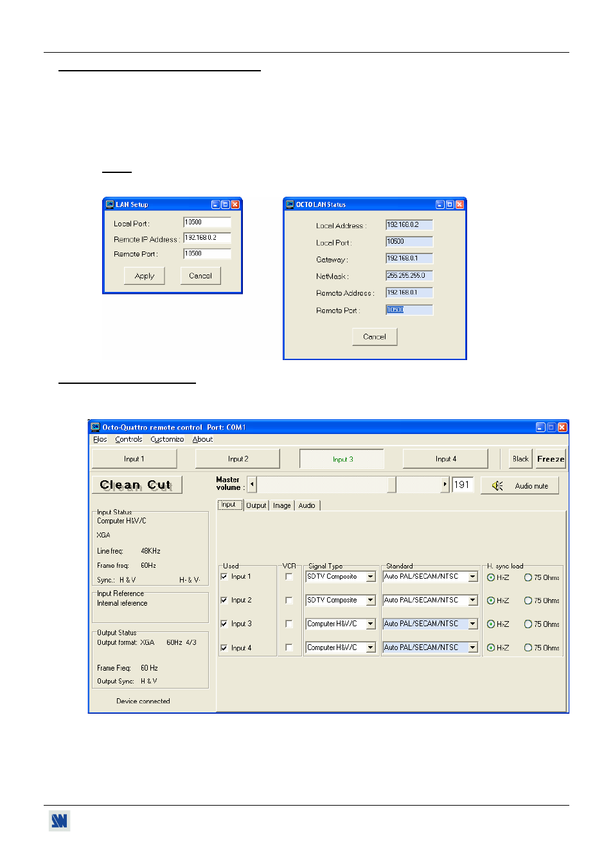Image resolution: width=613 pixels, height=868 pixels.
Task: Select 75 Ohms for Input 1 sync load
Action: [x=528, y=577]
